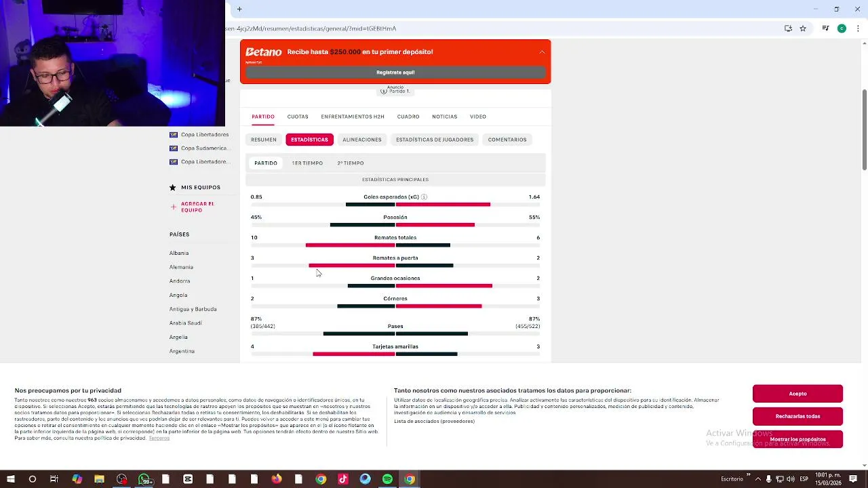This screenshot has width=868, height=488.
Task: Select Alemania in countries list
Action: click(181, 267)
